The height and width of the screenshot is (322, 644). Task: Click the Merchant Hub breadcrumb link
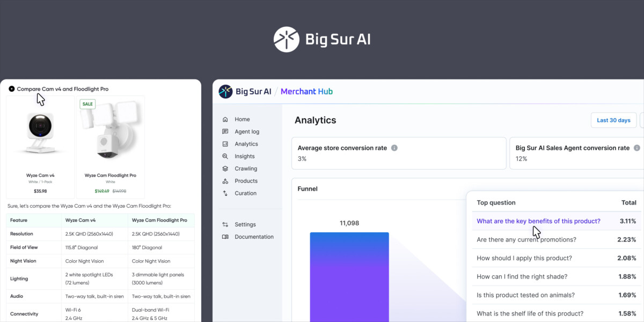click(x=306, y=92)
